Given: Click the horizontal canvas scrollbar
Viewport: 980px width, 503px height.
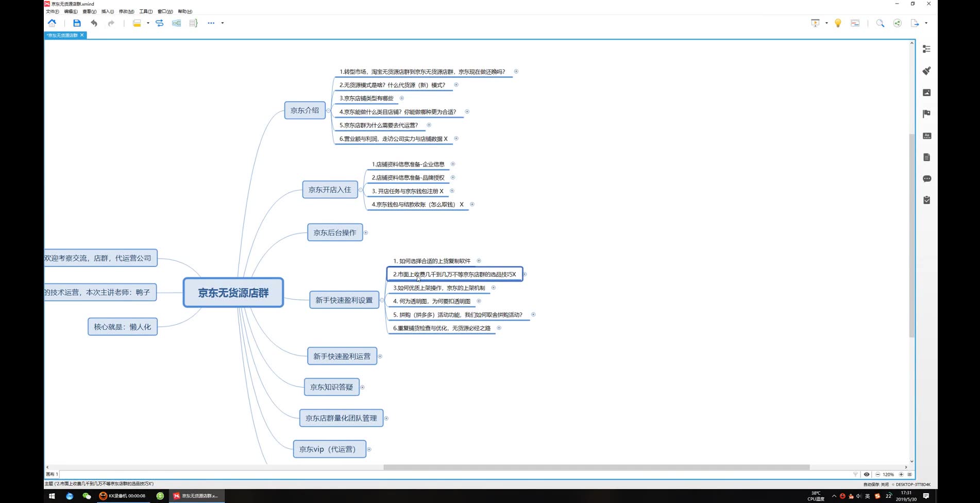Looking at the screenshot, I should point(596,467).
